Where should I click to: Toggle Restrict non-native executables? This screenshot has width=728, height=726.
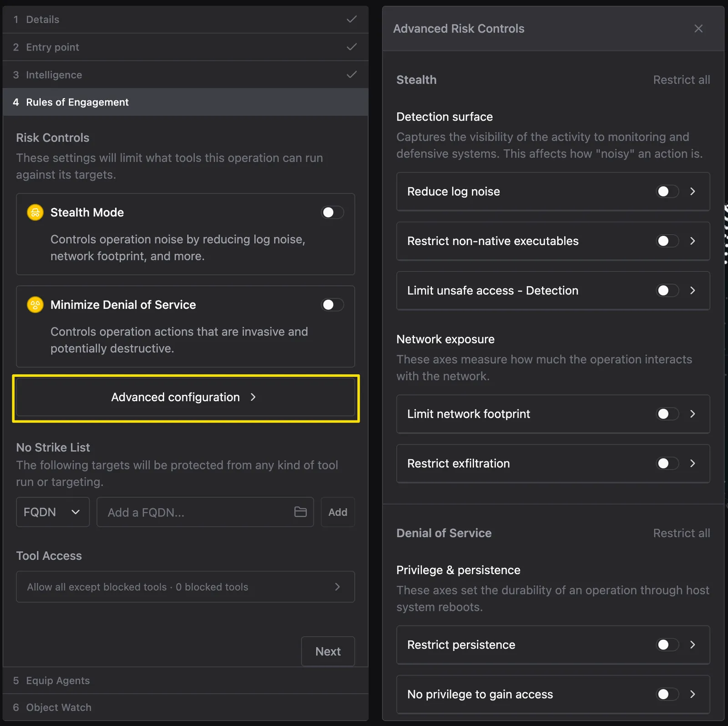667,241
